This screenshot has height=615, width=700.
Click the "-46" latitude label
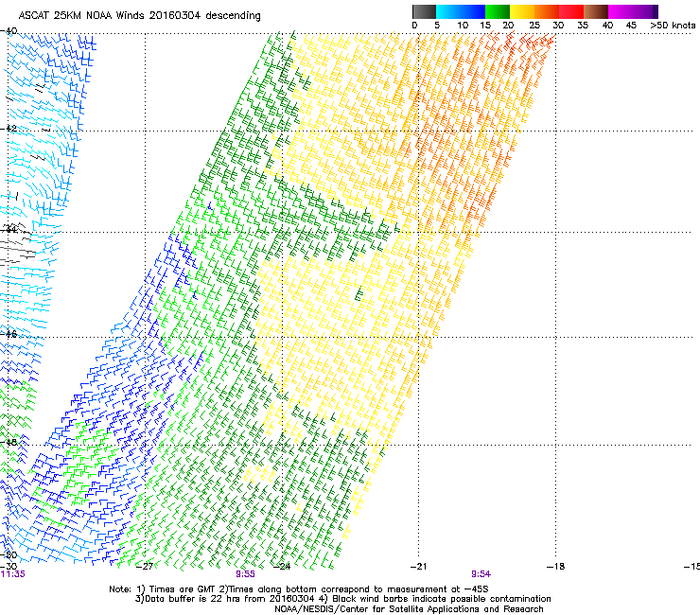[x=9, y=334]
